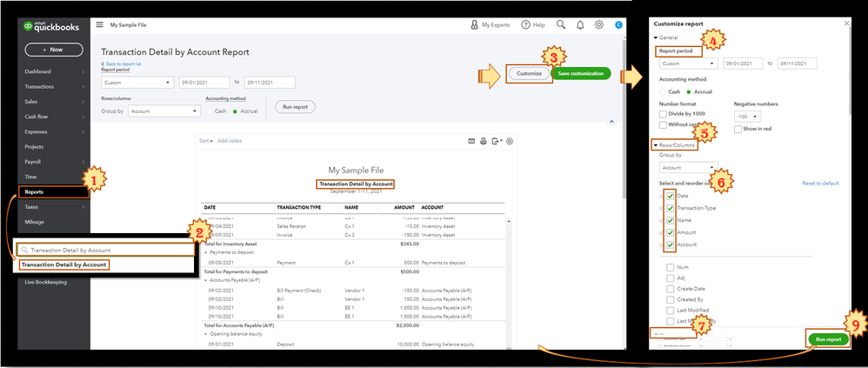Select Transaction Detail by Account search result

click(63, 265)
